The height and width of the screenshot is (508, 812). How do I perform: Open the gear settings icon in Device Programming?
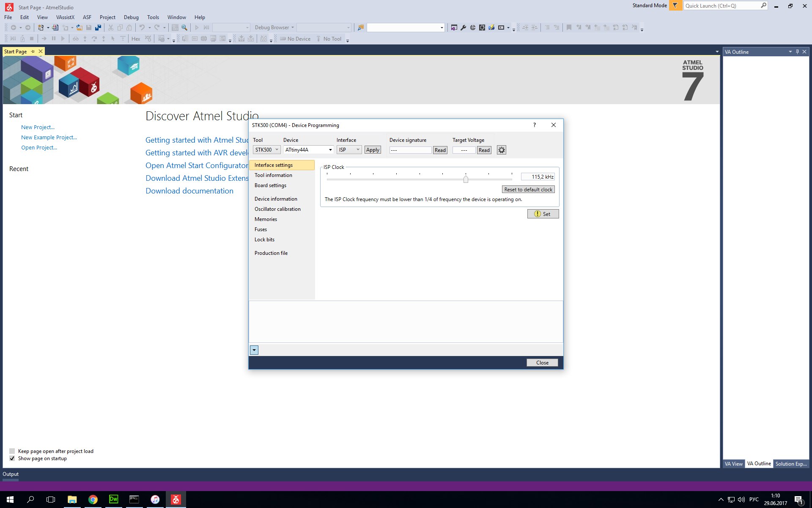(502, 150)
